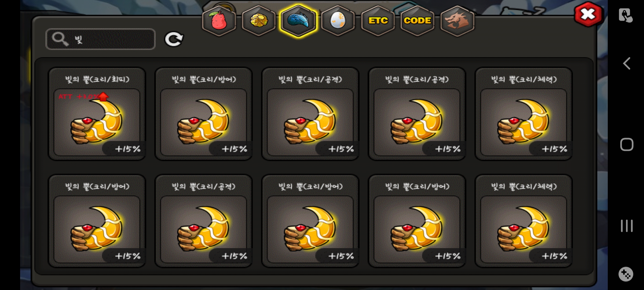Open the recent apps three-bar button

(x=627, y=226)
